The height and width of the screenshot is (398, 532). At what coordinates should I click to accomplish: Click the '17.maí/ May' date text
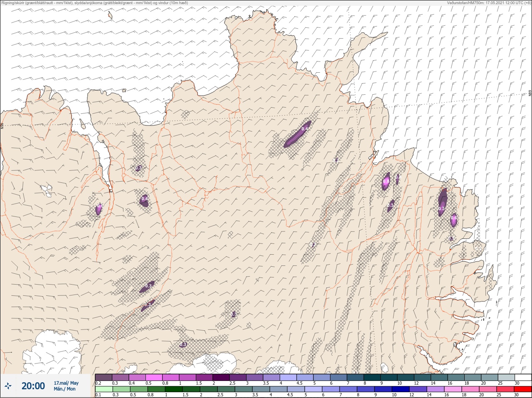point(66,383)
